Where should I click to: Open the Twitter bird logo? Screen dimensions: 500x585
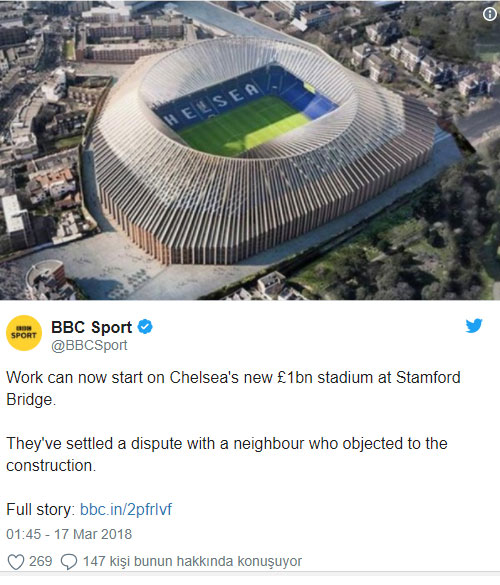click(x=474, y=326)
